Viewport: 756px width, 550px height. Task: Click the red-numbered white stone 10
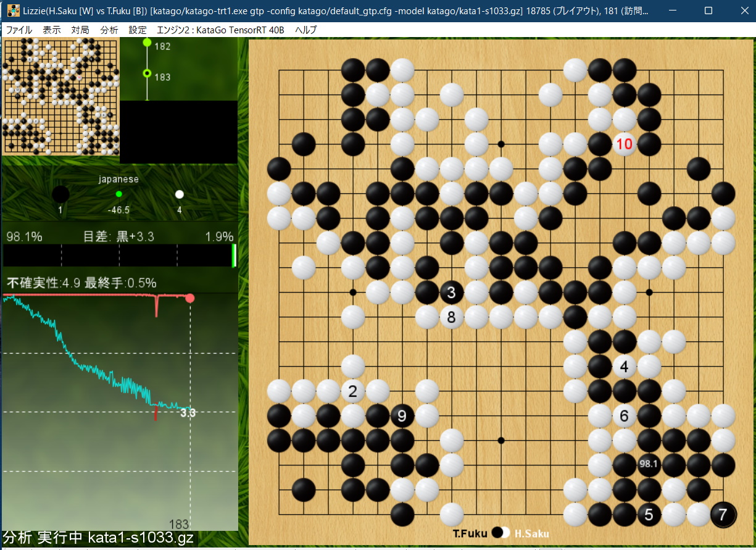point(624,144)
